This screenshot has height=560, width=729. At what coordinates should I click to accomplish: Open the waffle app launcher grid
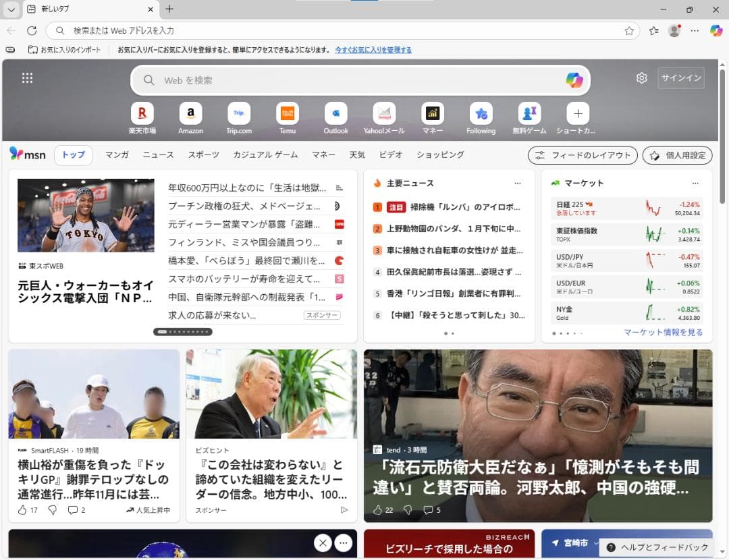click(27, 78)
